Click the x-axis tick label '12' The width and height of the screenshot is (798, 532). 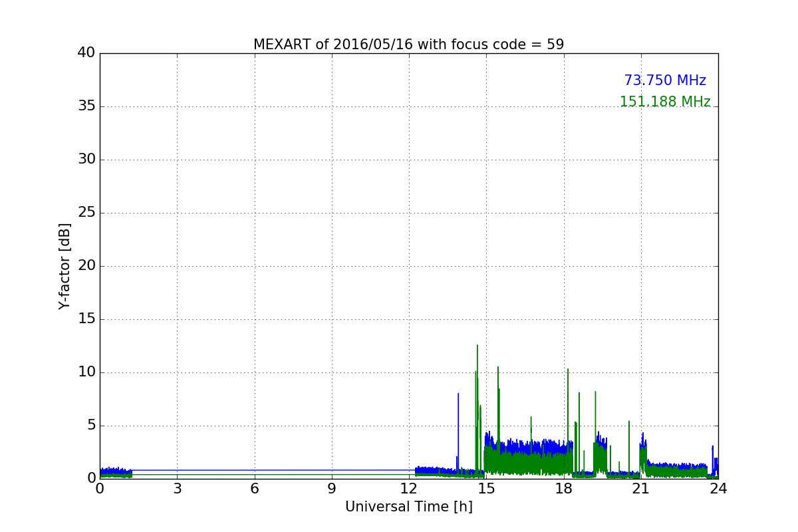[409, 488]
